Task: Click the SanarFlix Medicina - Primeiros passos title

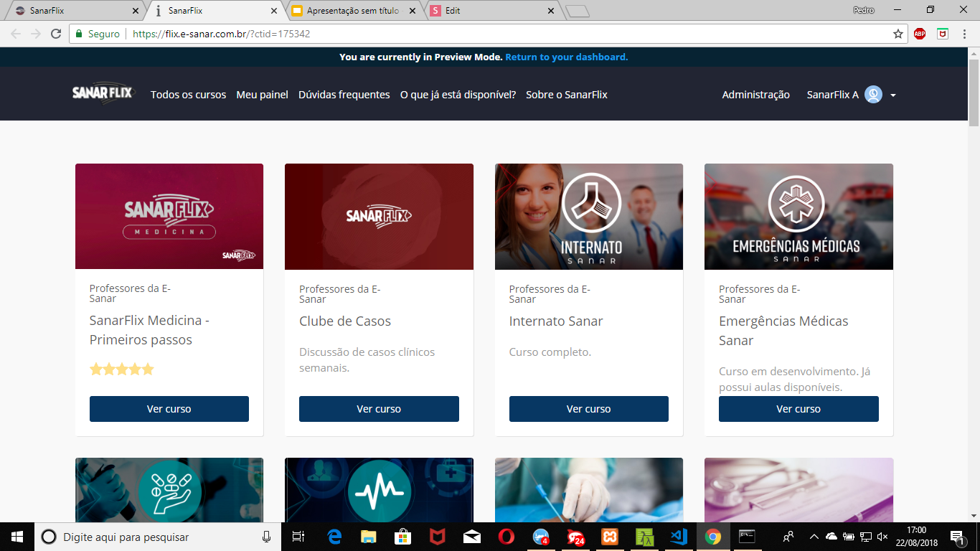Action: coord(149,330)
